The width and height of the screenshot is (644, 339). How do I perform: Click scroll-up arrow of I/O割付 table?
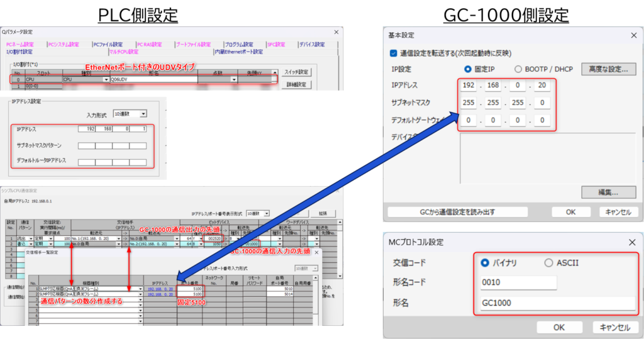pos(275,73)
